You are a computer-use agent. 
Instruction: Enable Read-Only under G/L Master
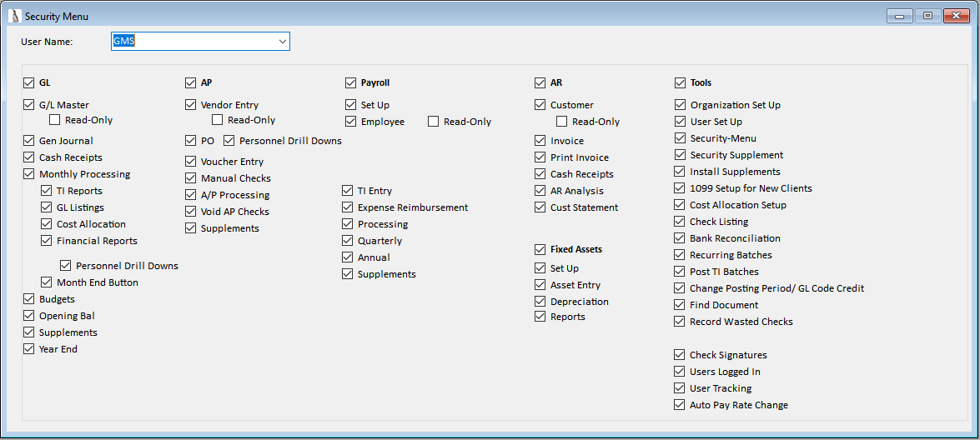tap(55, 120)
